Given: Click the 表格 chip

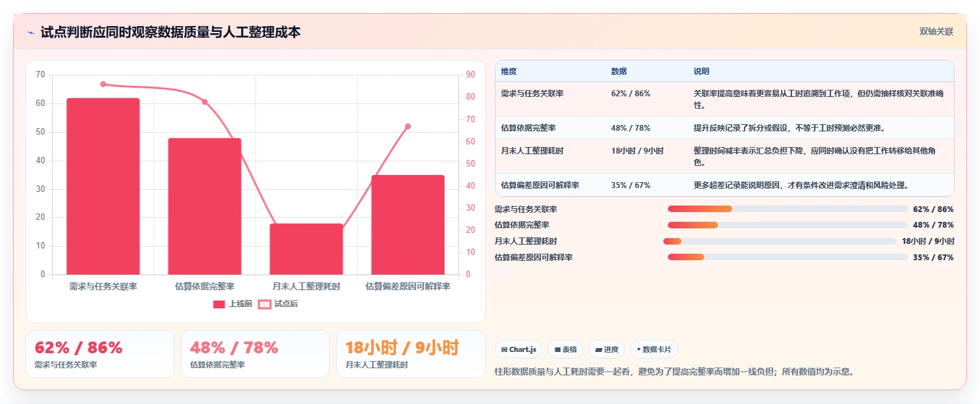Looking at the screenshot, I should [565, 349].
